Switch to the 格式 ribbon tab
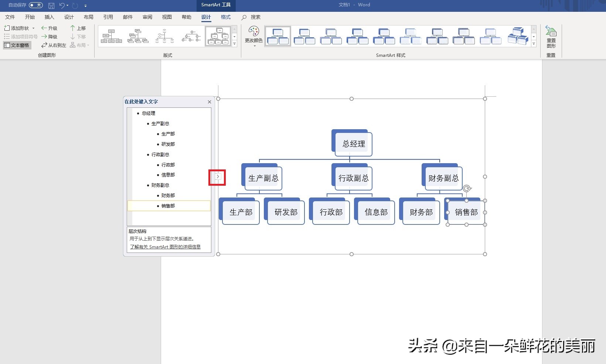 (225, 17)
